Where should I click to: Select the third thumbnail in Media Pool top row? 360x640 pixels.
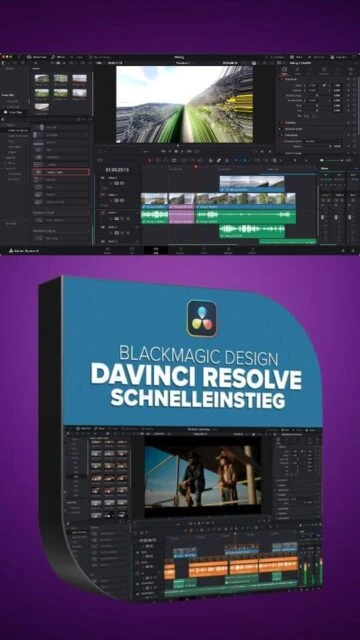pos(80,78)
